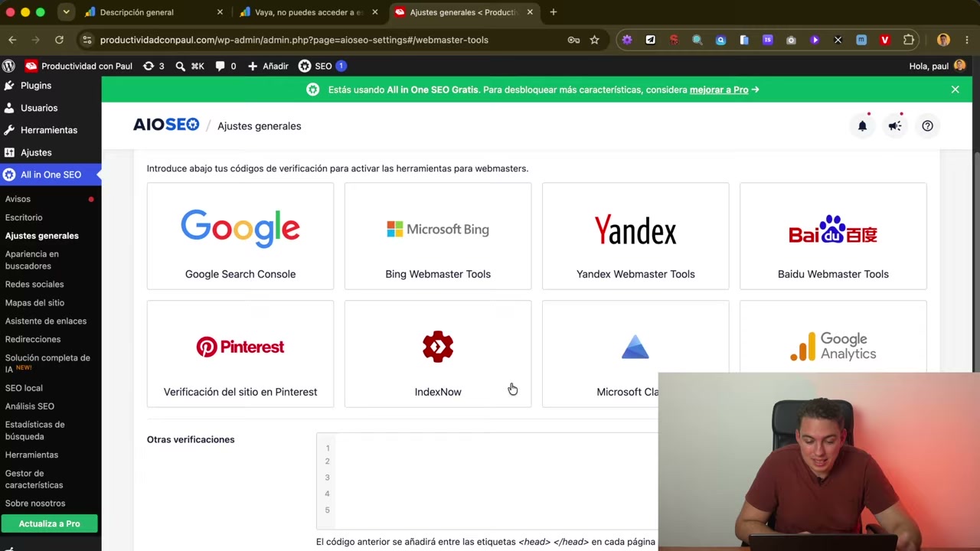Image resolution: width=980 pixels, height=551 pixels.
Task: Switch to the 'Descripción general' browser tab
Action: click(153, 12)
